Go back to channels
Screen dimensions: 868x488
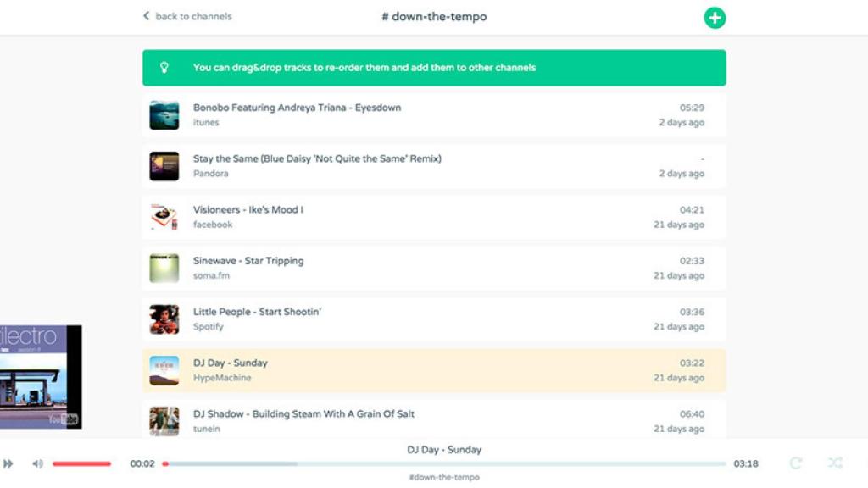pos(187,16)
